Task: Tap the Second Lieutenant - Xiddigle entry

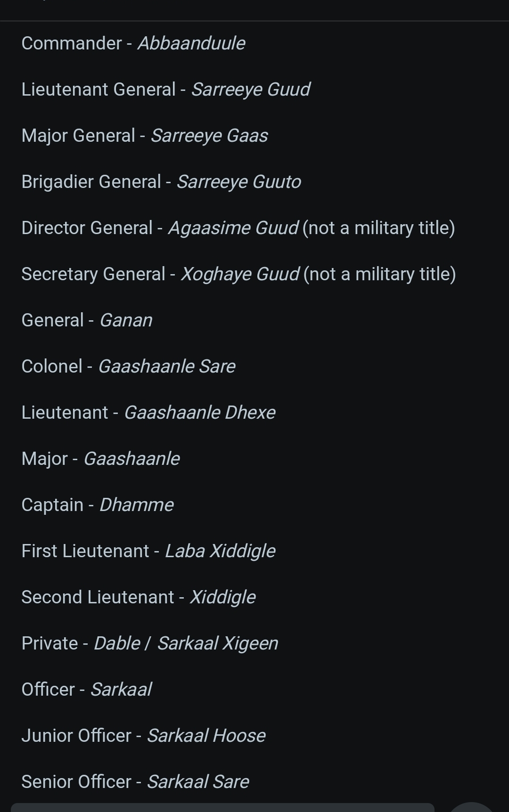Action: click(x=139, y=597)
